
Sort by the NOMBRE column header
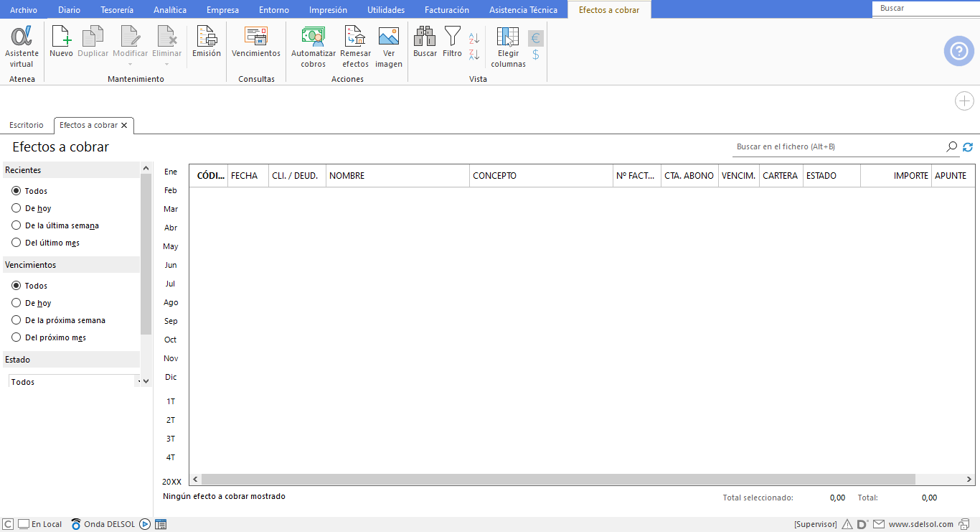click(x=397, y=176)
